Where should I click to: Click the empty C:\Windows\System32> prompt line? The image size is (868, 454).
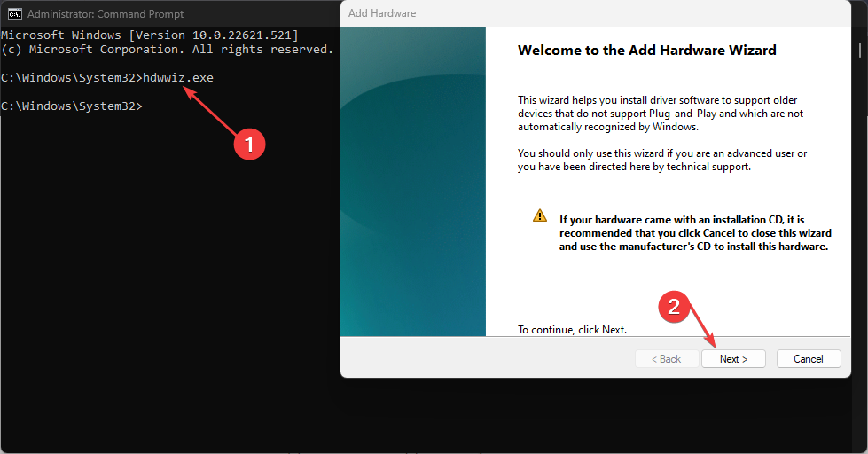point(72,106)
